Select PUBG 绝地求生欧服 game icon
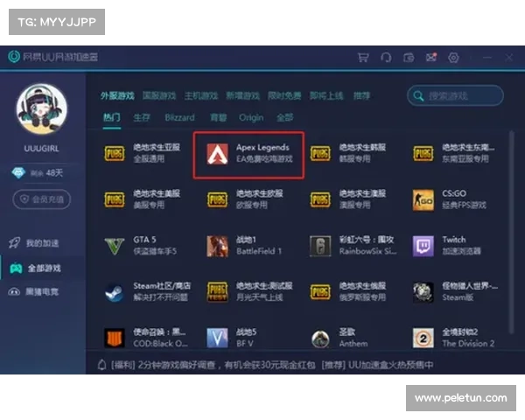525x420 pixels. 218,199
